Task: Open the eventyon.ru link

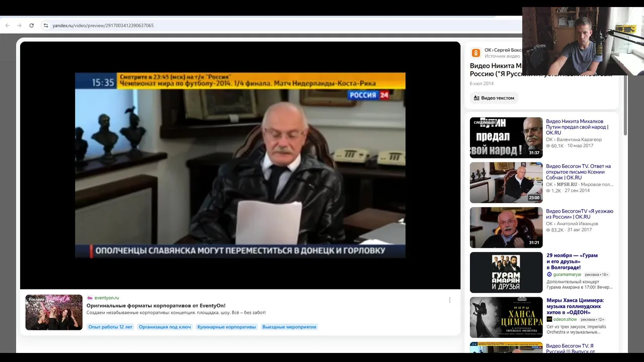Action: coord(106,298)
